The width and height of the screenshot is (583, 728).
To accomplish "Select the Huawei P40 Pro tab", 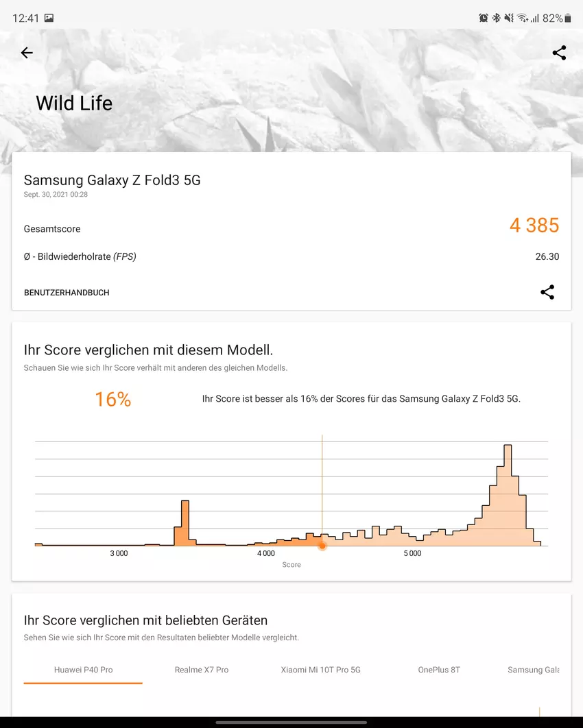I will click(x=83, y=670).
